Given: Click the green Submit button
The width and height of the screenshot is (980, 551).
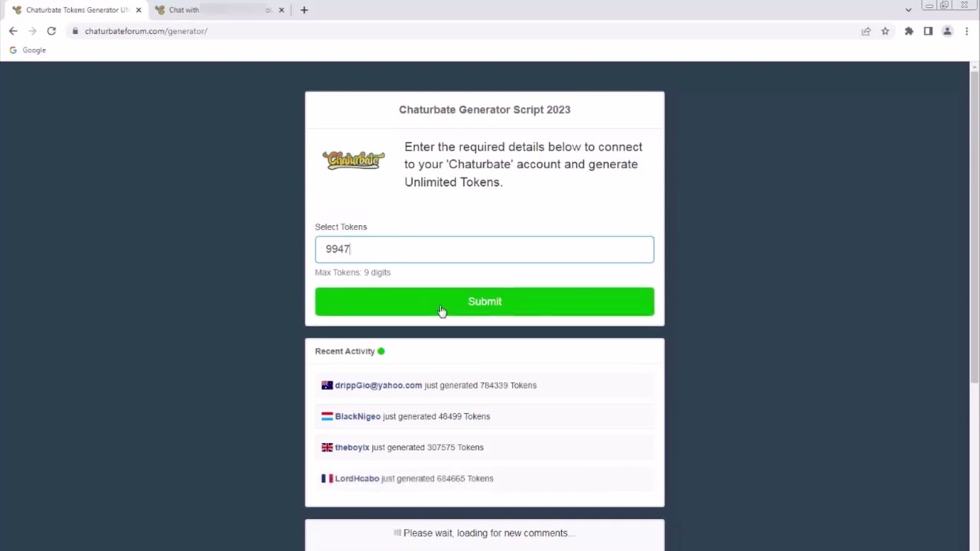Looking at the screenshot, I should click(x=485, y=302).
